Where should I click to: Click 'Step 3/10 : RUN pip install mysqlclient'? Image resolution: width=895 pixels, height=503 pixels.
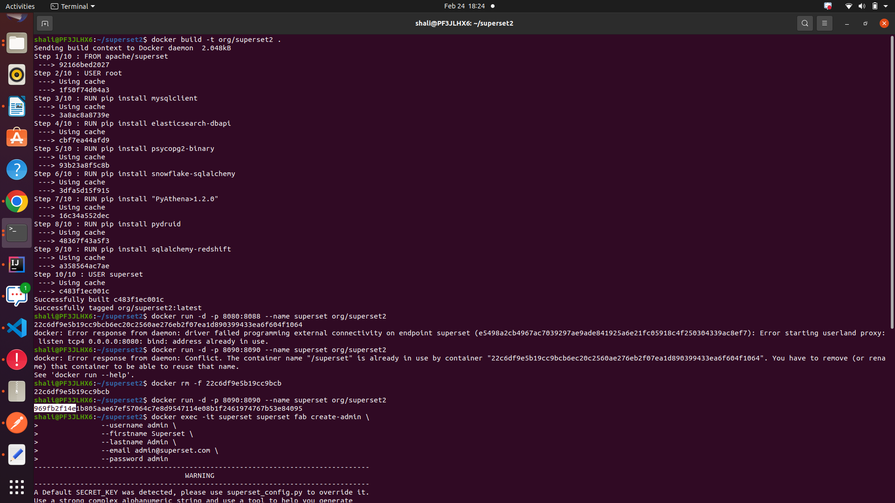tap(115, 98)
